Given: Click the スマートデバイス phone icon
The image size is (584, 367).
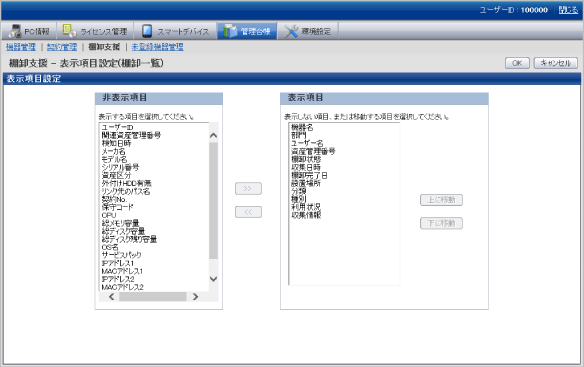Looking at the screenshot, I should tap(147, 31).
